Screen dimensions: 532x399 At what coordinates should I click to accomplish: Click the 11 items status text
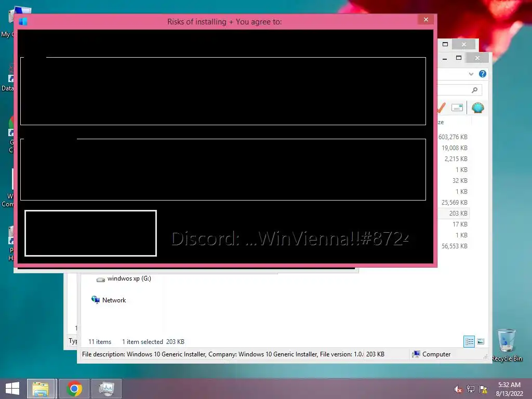(100, 342)
